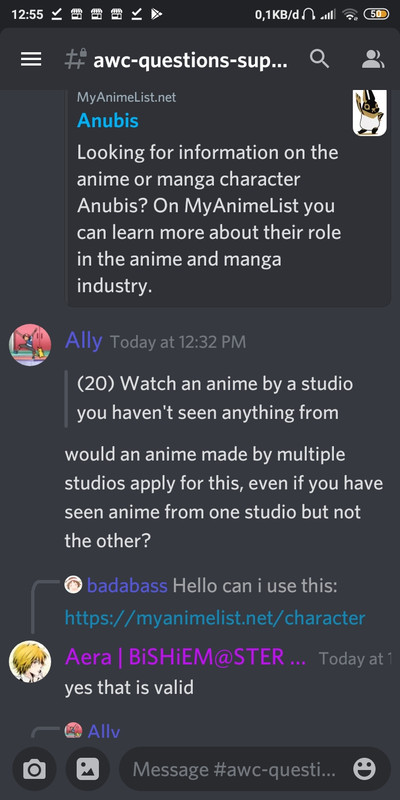Open the hamburger navigation menu
This screenshot has height=800, width=400.
point(31,60)
